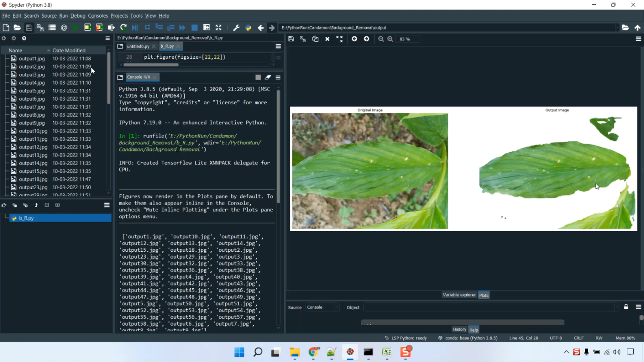Zoom out the plot with the minus magnifier
The image size is (644, 362).
381,39
